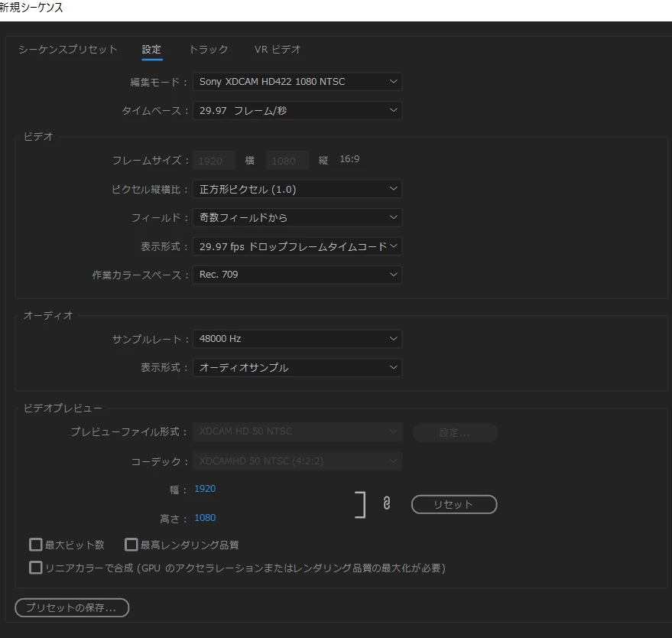Check the リニアカラーで合成 option
Image resolution: width=672 pixels, height=638 pixels.
click(x=36, y=568)
